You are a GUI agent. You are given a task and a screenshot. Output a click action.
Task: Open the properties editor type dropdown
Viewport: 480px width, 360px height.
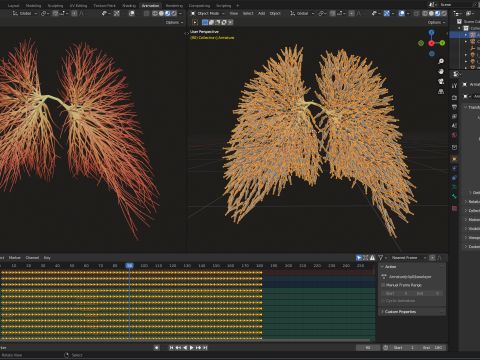(x=457, y=74)
